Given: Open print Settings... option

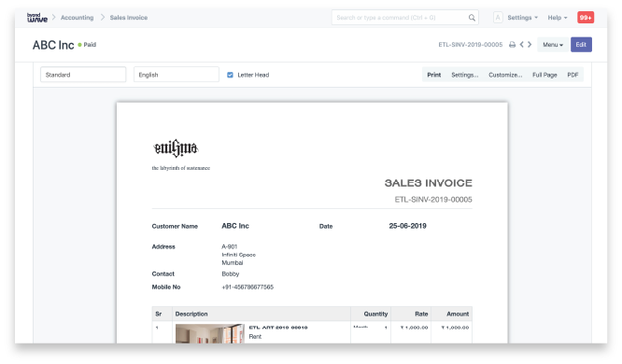Looking at the screenshot, I should [465, 75].
